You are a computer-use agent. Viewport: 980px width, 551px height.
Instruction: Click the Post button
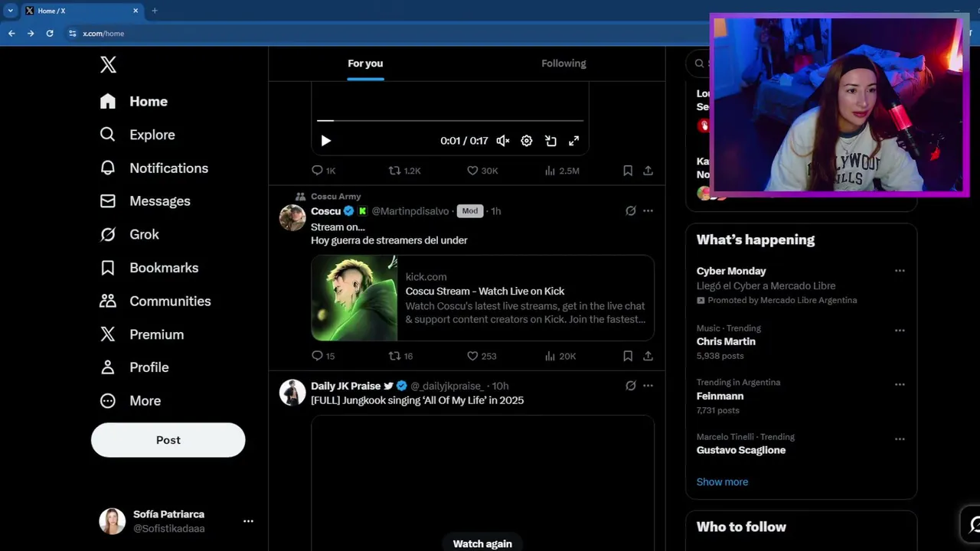(168, 440)
